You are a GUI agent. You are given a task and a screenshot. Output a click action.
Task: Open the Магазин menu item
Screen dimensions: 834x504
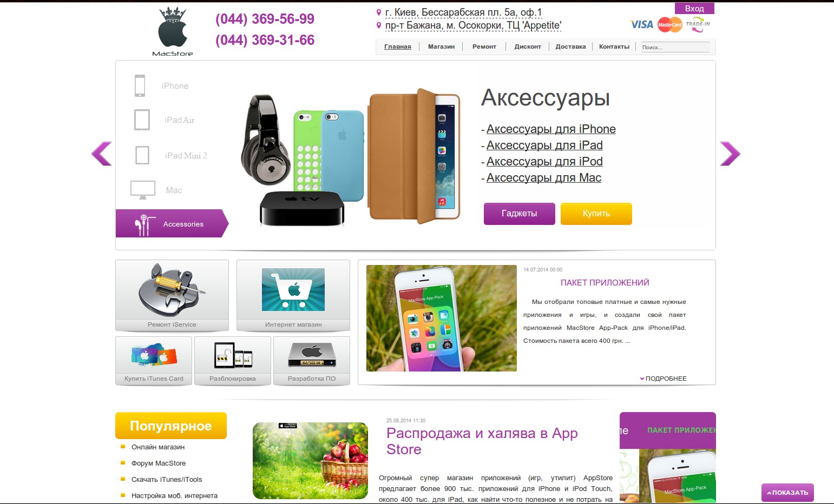tap(441, 47)
